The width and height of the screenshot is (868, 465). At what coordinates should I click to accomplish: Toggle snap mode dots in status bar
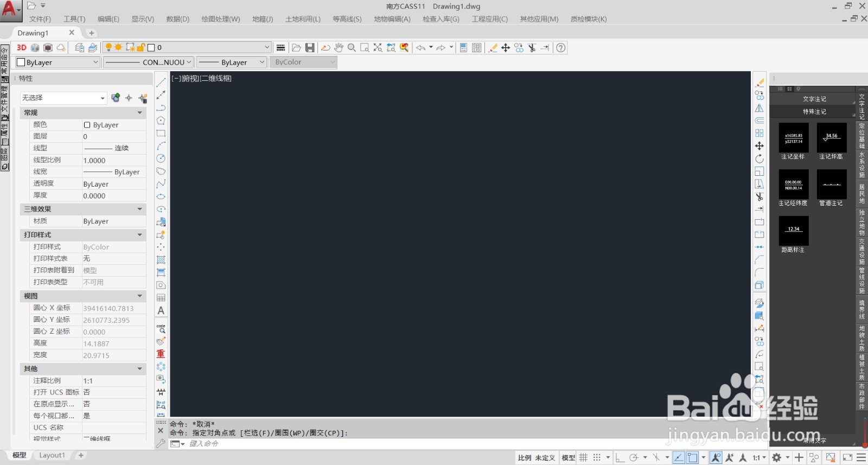pos(597,458)
